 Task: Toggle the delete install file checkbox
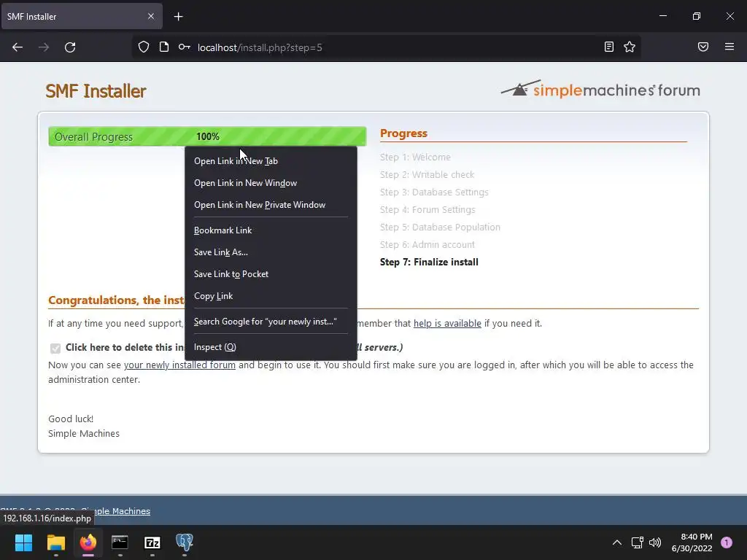tap(55, 348)
